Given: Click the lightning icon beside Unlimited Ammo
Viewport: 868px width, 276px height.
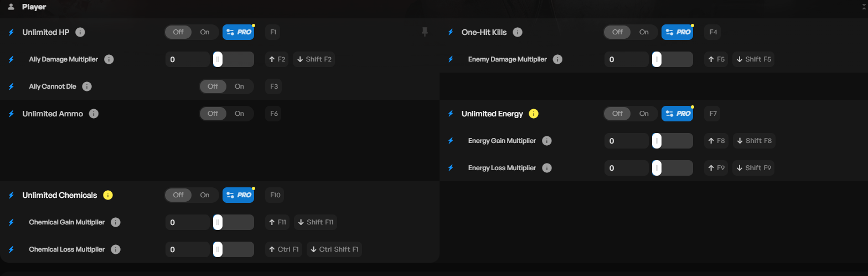Looking at the screenshot, I should tap(11, 114).
